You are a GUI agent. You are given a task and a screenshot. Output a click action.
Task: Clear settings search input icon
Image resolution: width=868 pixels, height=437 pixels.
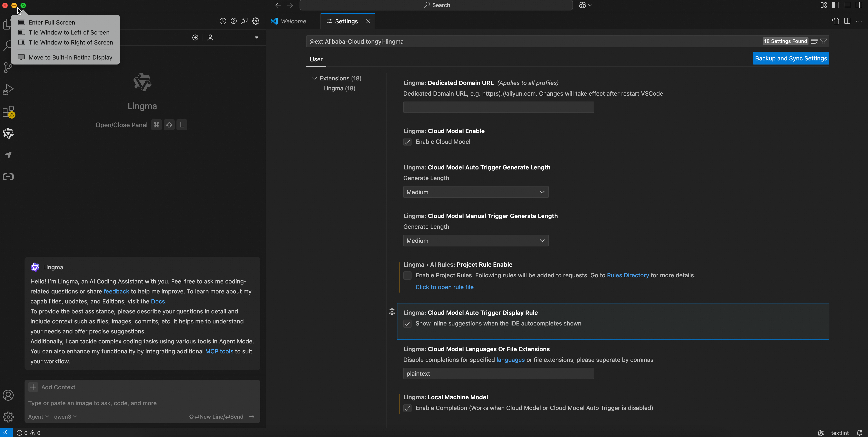[x=814, y=41]
